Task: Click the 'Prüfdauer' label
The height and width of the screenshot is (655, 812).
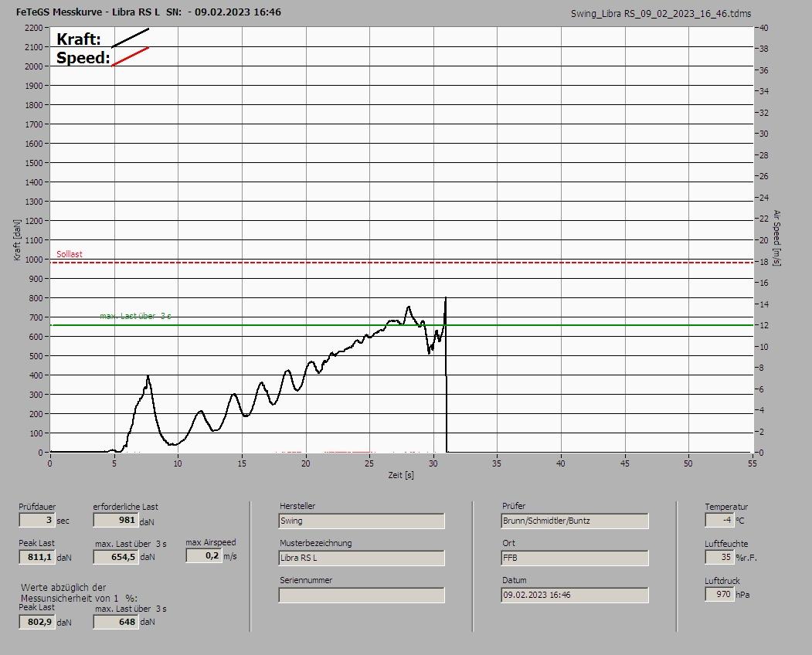Action: tap(37, 507)
